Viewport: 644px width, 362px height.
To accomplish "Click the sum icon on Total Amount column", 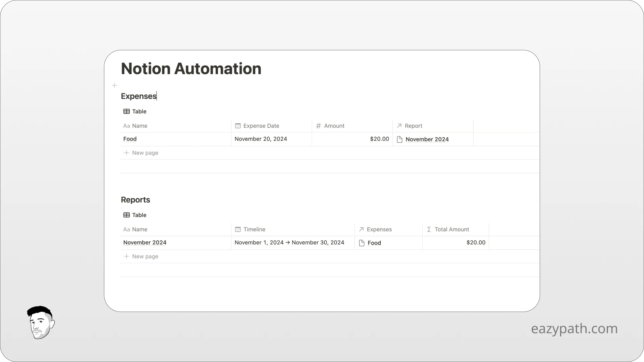I will tap(429, 229).
